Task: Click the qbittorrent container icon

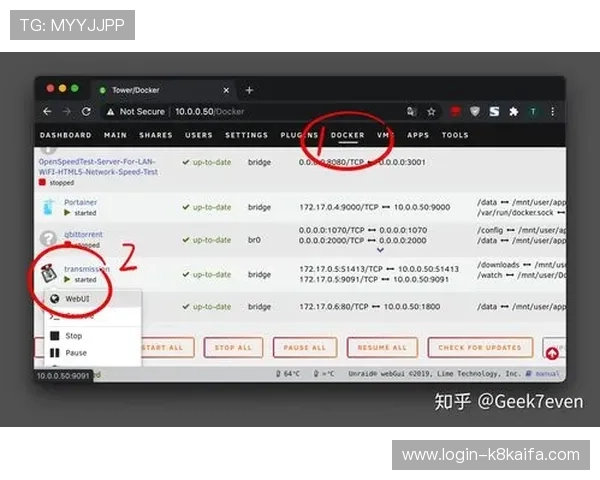Action: pos(49,239)
